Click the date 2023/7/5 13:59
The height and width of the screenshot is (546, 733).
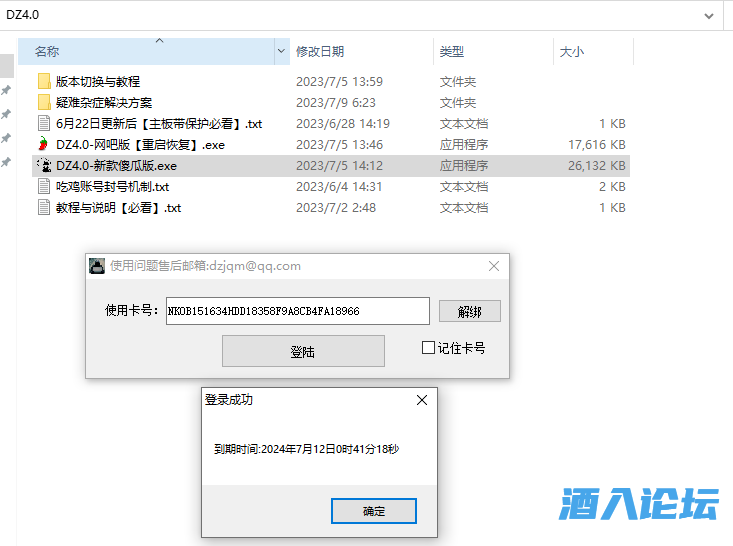pos(339,82)
